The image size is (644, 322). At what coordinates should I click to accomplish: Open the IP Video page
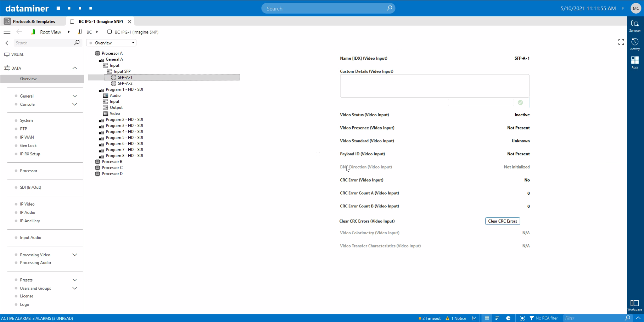[x=27, y=204]
